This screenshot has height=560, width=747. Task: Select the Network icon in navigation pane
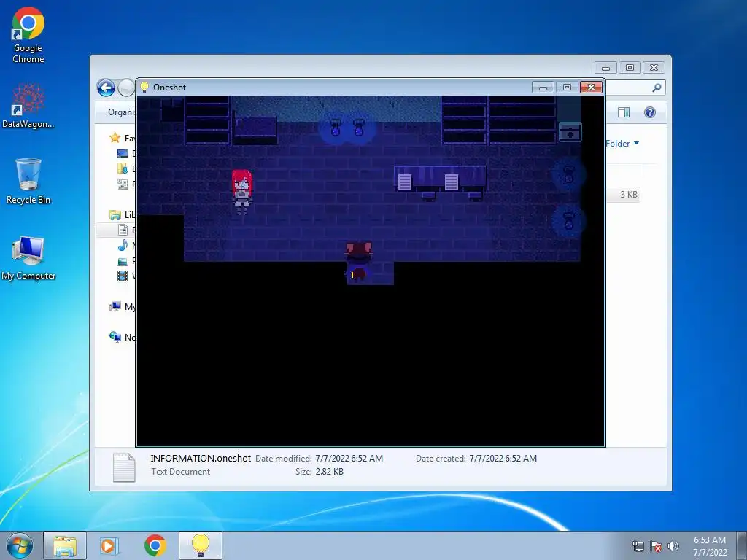115,337
